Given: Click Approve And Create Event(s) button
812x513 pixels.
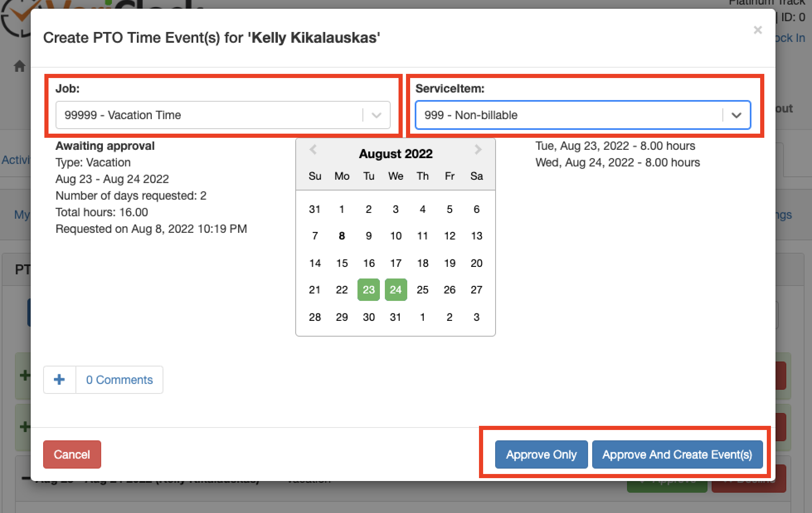Looking at the screenshot, I should [x=677, y=454].
